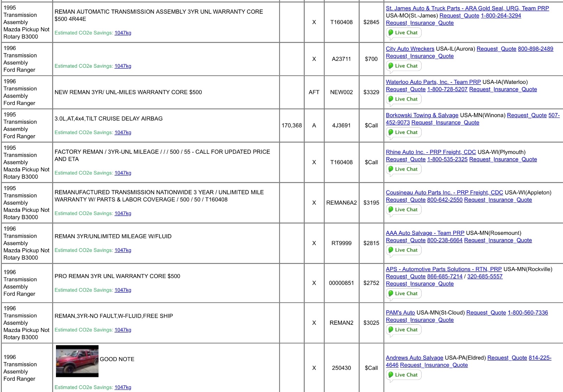Open Live Chat for Waterloo Auto Parts
563x392 pixels.
pyautogui.click(x=403, y=99)
